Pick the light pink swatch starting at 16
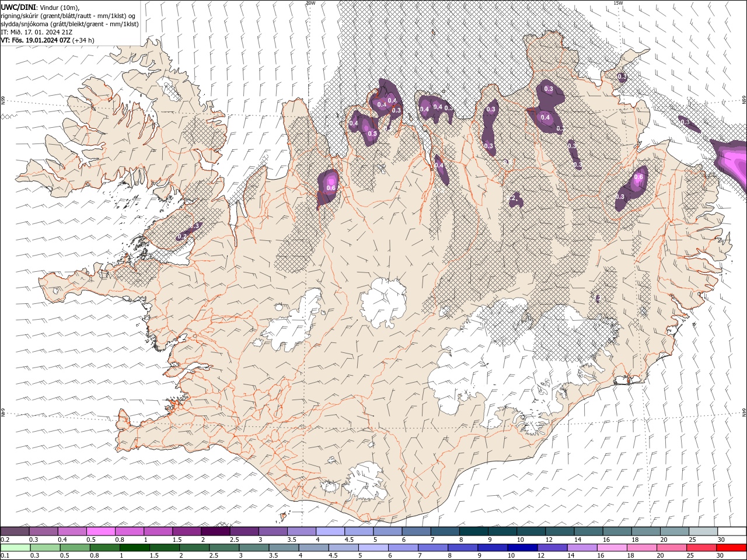This screenshot has height=560, width=747. 612,548
